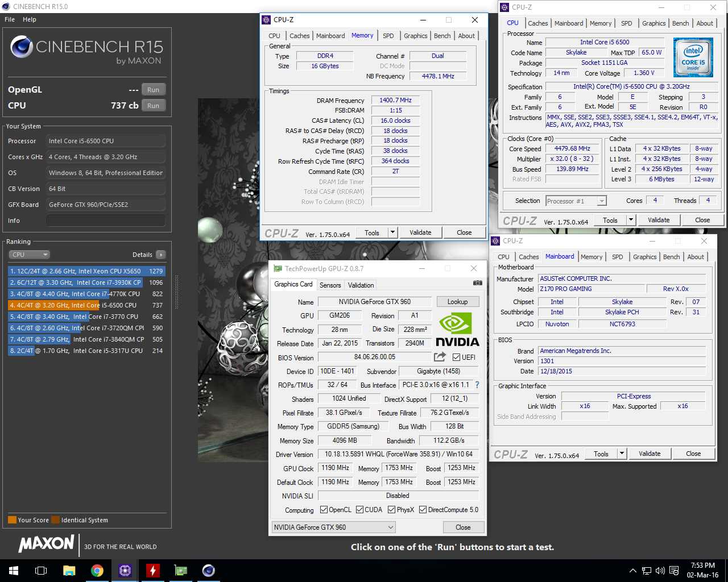Click the GPU-Z camera screenshot icon

pos(477,282)
